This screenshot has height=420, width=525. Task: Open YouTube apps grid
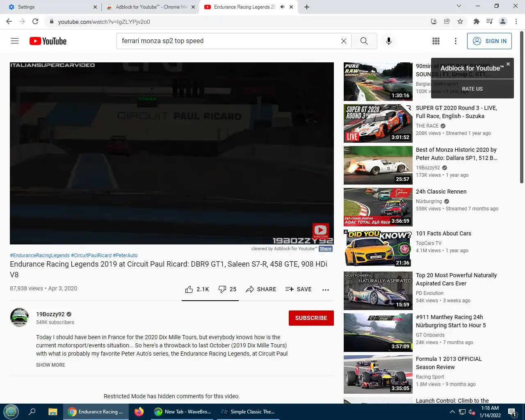point(436,41)
